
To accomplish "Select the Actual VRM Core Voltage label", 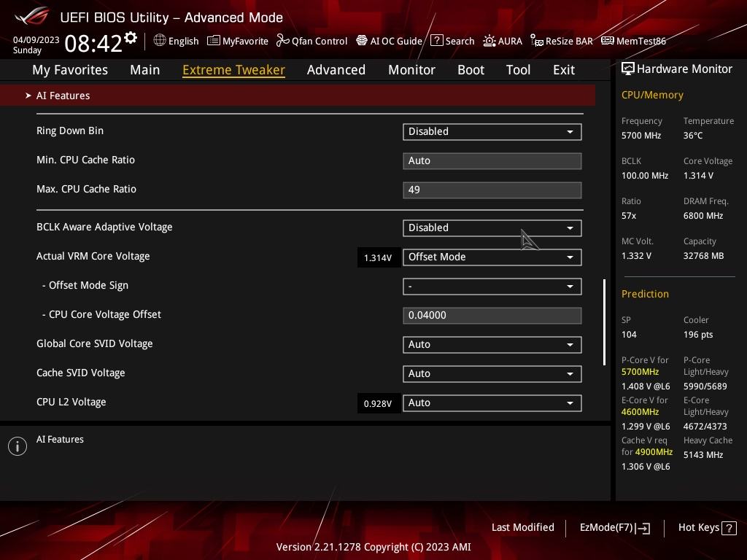I will tap(93, 256).
